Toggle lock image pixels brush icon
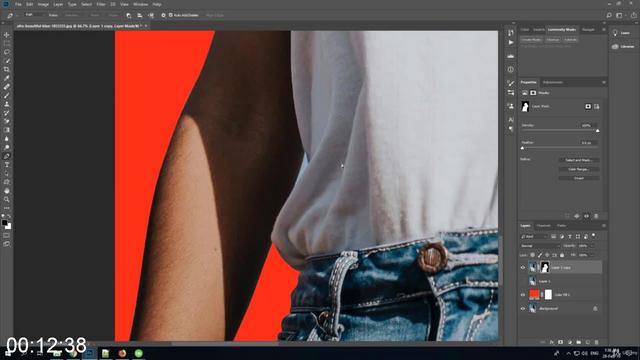Viewport: 640px width, 360px height. point(540,255)
